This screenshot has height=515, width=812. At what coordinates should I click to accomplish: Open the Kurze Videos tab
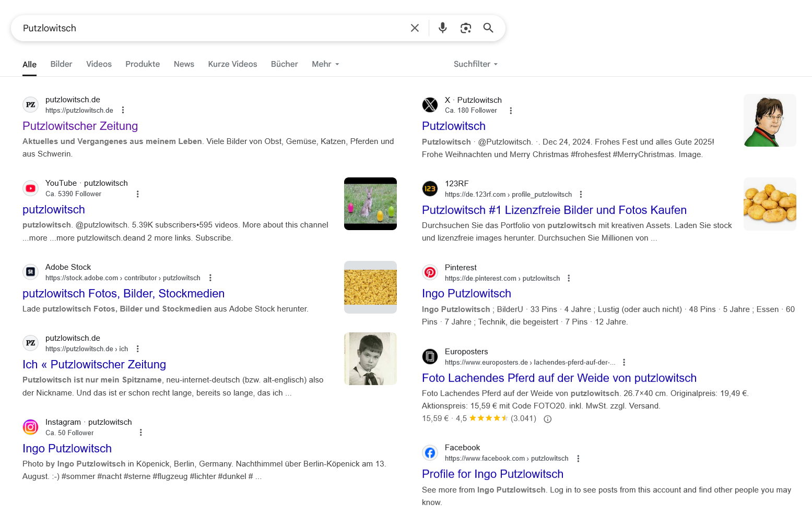[x=232, y=64]
